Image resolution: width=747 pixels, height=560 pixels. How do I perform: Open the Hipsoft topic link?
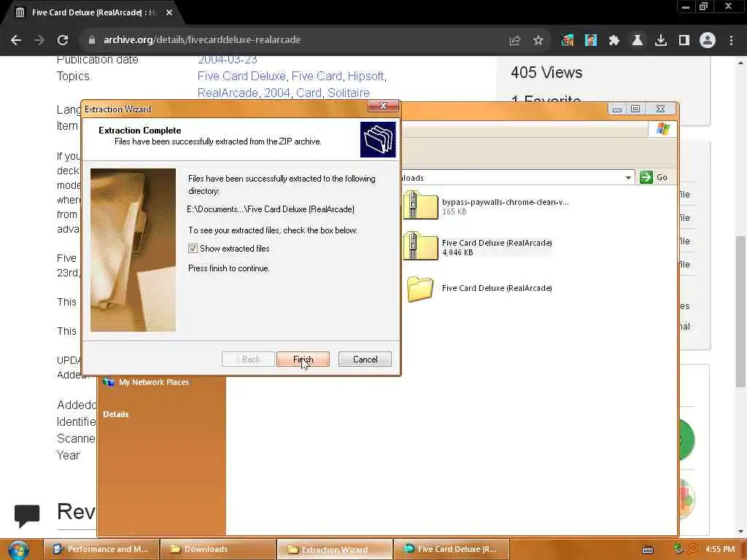tap(366, 76)
